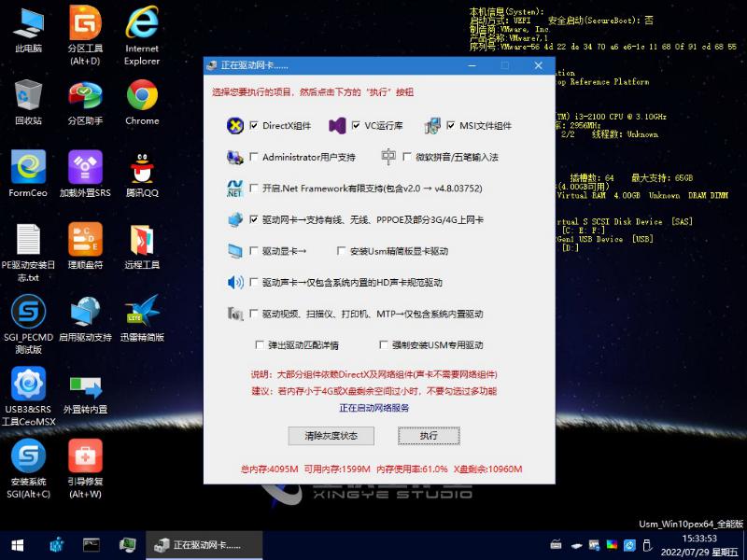This screenshot has width=747, height=560.
Task: Open the 回收站 recycle bin
Action: pos(28,96)
